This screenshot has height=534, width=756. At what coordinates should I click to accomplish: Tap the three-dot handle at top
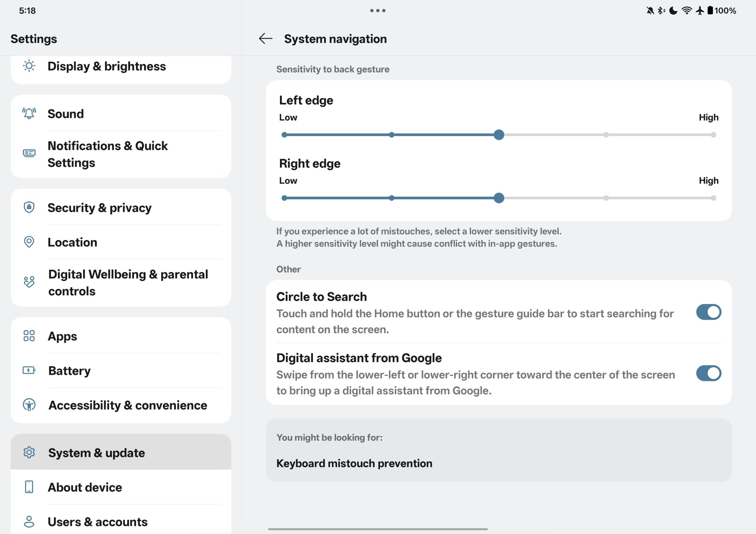tap(378, 11)
